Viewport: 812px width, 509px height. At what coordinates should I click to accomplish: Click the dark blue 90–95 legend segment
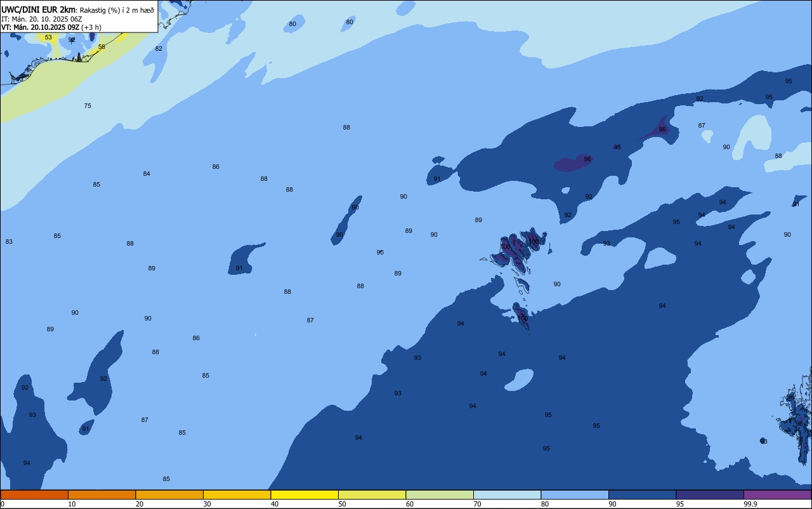point(642,494)
